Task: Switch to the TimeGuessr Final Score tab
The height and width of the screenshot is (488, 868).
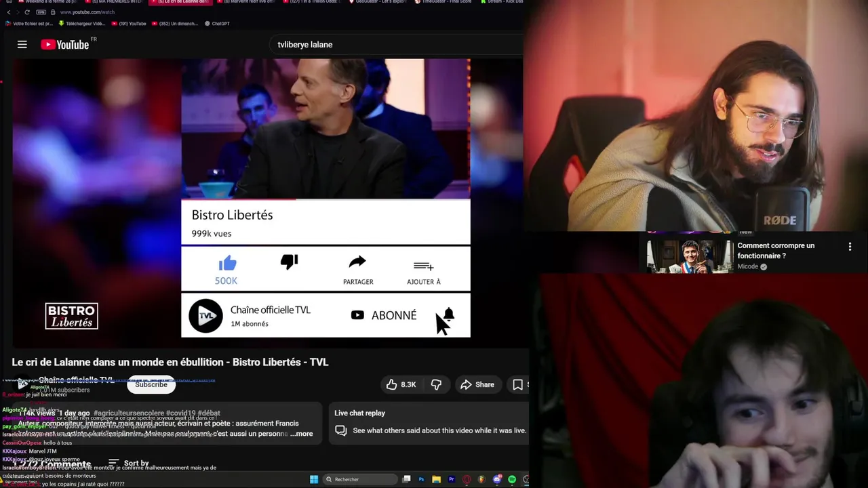Action: [444, 2]
